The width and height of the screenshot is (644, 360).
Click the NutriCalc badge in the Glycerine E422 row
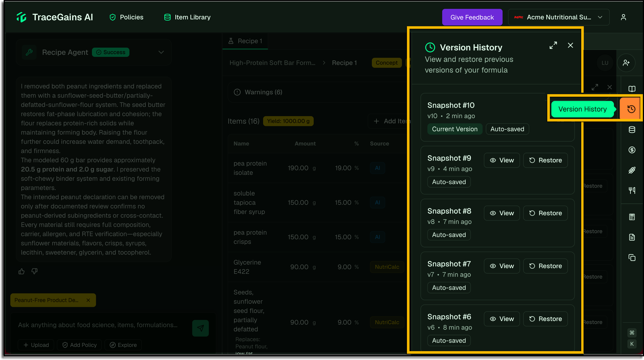click(x=387, y=267)
